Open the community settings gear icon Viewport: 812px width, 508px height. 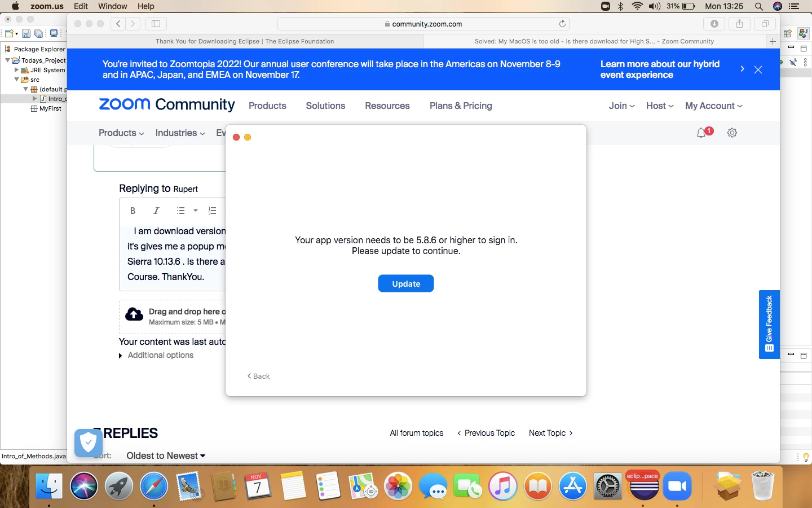(x=732, y=133)
